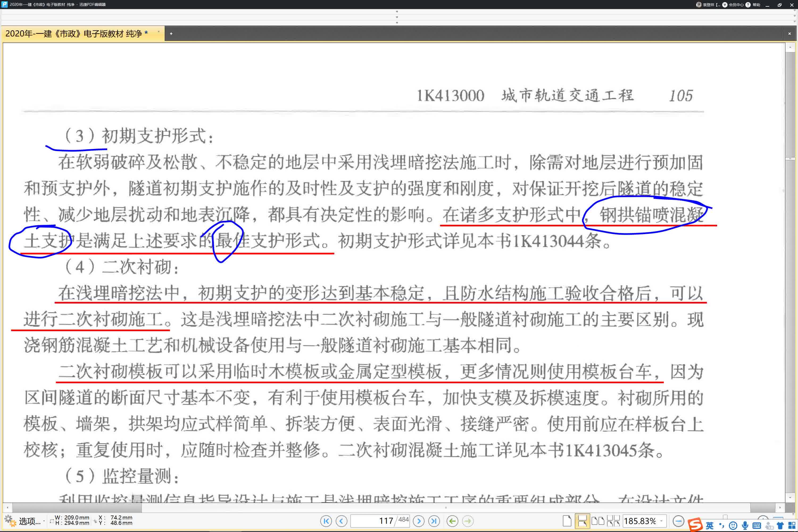Go back to previous view (green left arrow)
Screen dimensions: 798x532
click(452, 521)
